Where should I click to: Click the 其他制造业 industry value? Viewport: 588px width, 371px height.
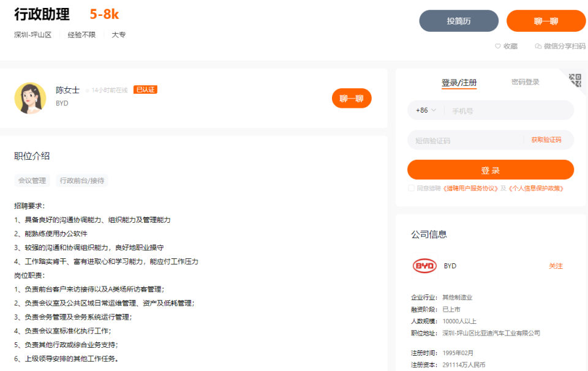click(457, 297)
